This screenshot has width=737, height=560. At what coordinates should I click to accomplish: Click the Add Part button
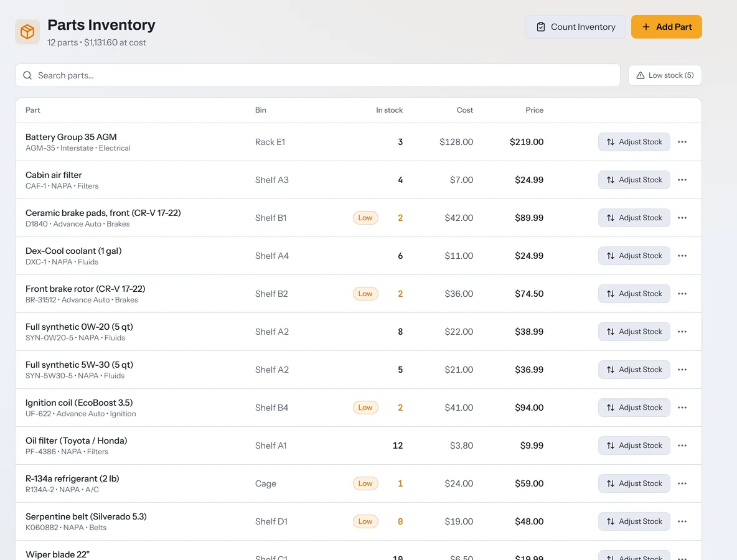667,27
